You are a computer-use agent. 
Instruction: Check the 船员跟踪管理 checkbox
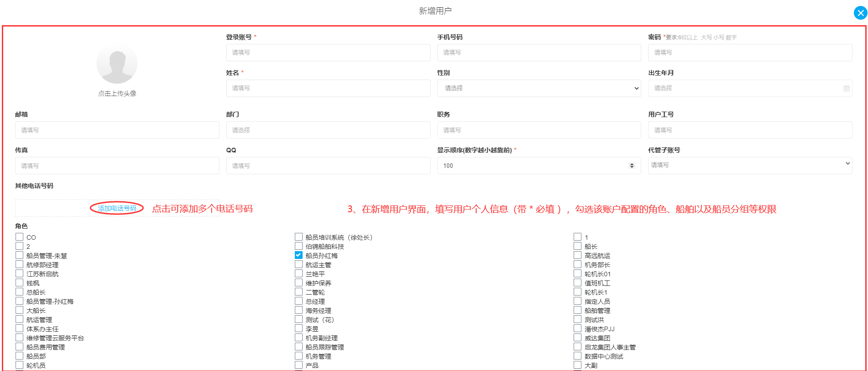[x=298, y=347]
